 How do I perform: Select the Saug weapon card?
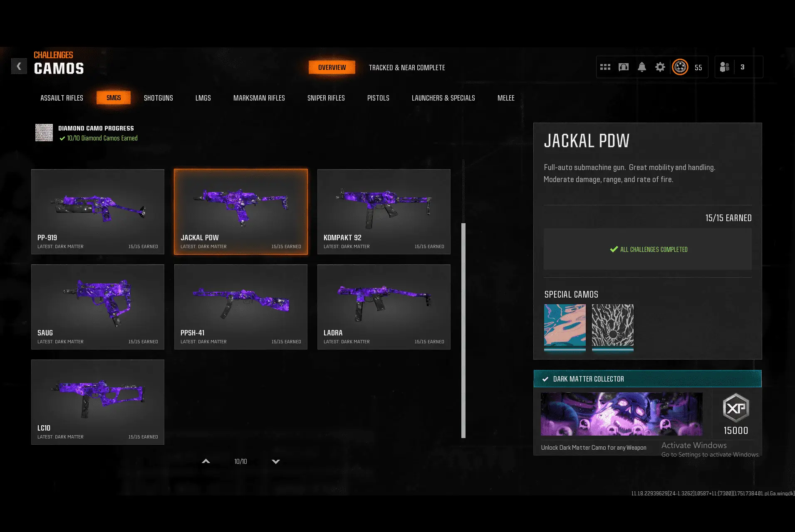[x=98, y=307]
